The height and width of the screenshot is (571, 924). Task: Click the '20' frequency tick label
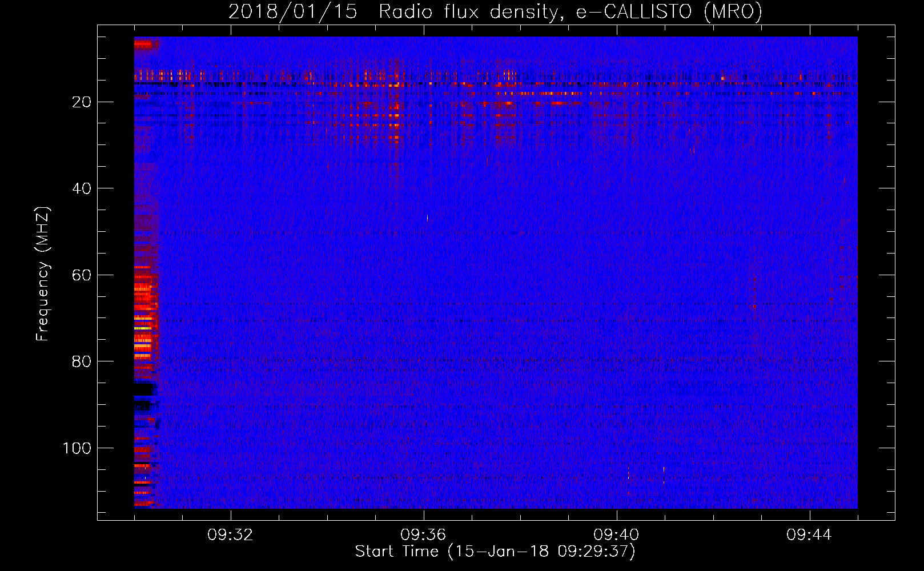(x=82, y=102)
